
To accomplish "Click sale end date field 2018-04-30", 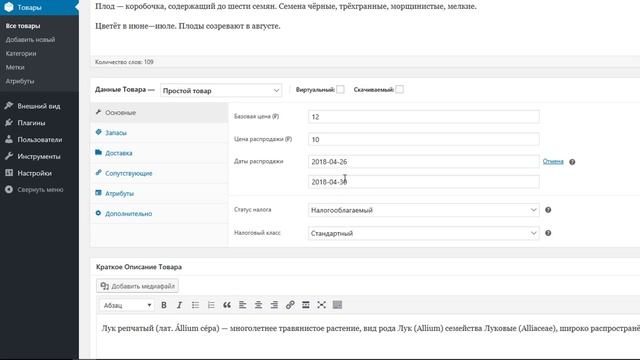I will tap(424, 182).
